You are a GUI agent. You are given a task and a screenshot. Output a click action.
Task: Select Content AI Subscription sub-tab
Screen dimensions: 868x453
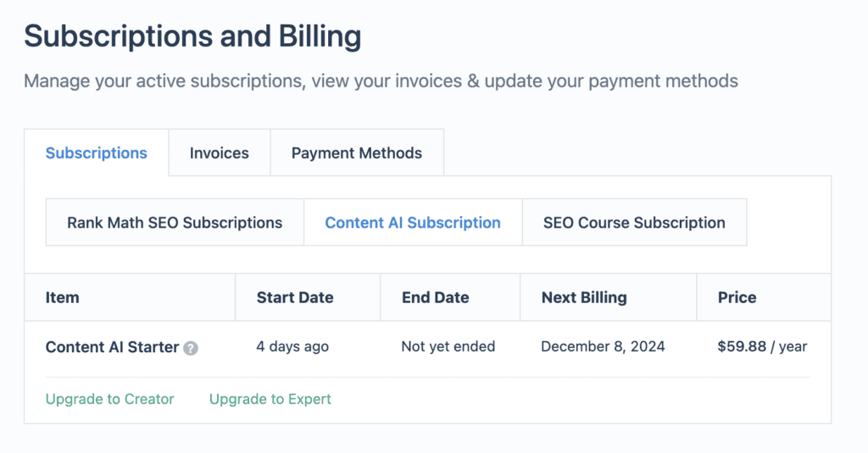(413, 223)
